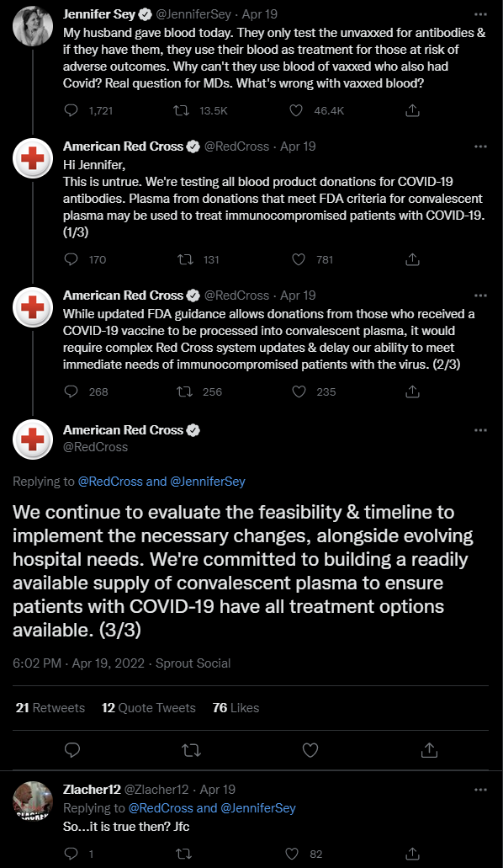This screenshot has width=503, height=868.
Task: Share the main (3/3) tweet
Action: pyautogui.click(x=429, y=750)
